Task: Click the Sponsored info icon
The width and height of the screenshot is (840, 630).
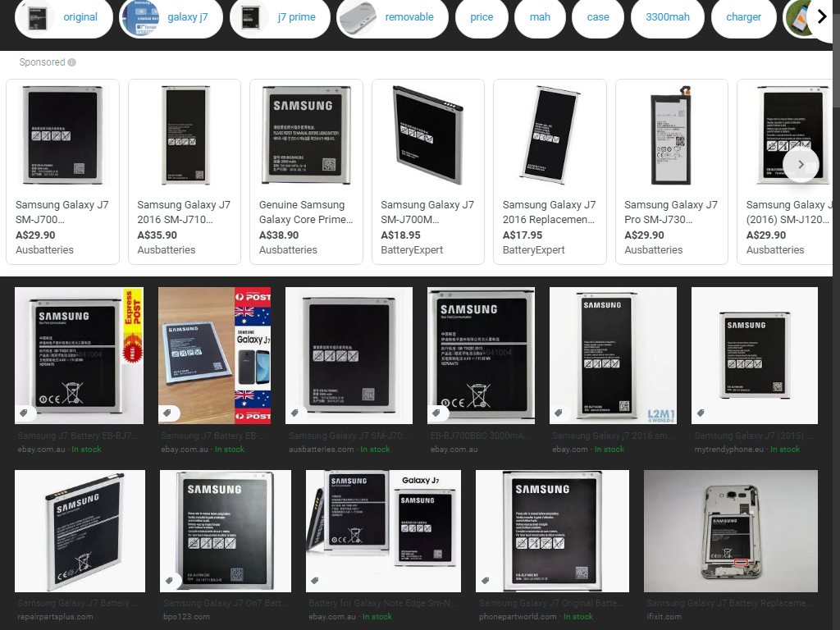Action: [72, 62]
